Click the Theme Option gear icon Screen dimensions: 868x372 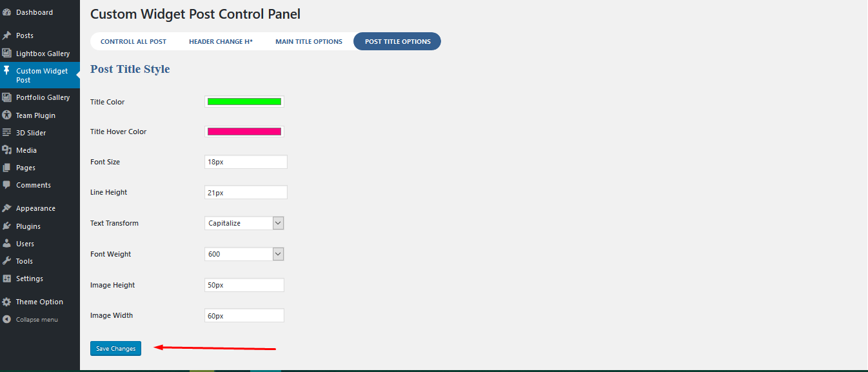coord(6,302)
